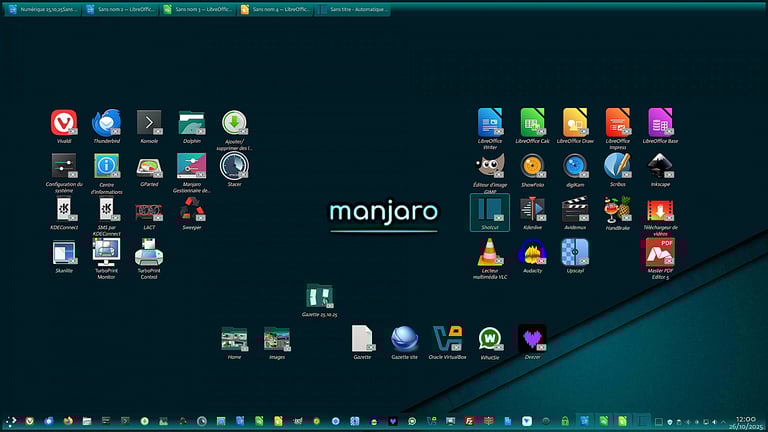The width and height of the screenshot is (768, 432).
Task: Switch to Sans nom 4 LibreOffice window
Action: (276, 9)
